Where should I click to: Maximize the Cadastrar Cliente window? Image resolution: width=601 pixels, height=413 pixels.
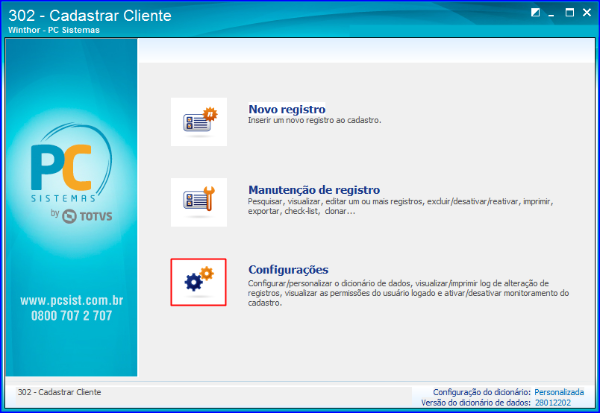(570, 13)
